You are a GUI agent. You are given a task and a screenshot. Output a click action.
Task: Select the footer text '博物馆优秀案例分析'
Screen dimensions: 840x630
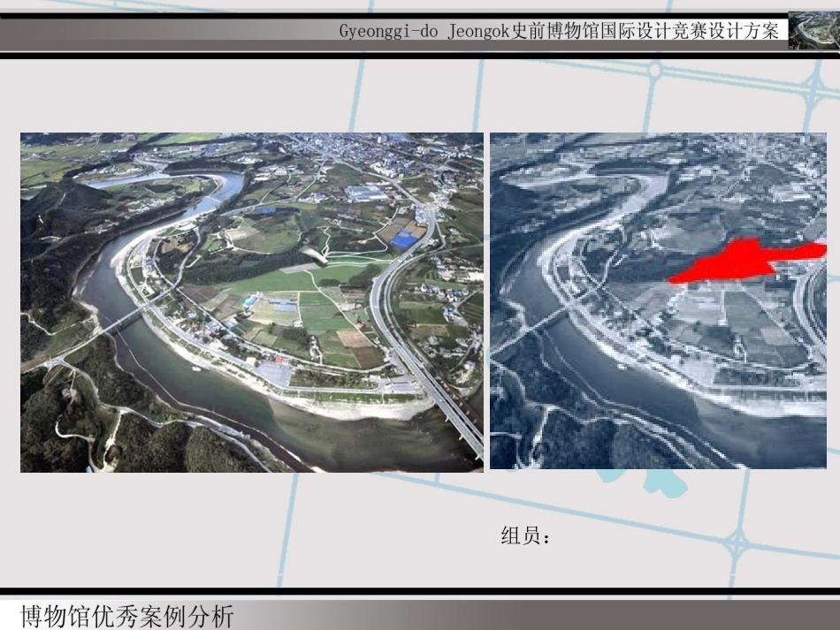[x=127, y=617]
